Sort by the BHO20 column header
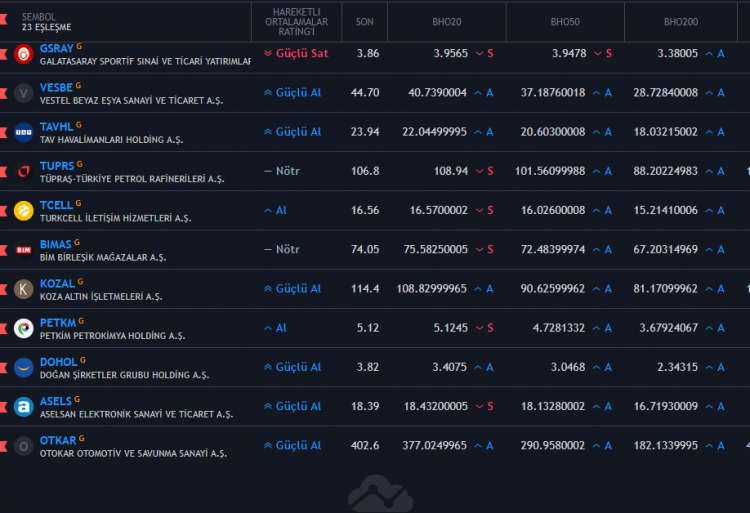750x513 pixels. click(x=447, y=22)
